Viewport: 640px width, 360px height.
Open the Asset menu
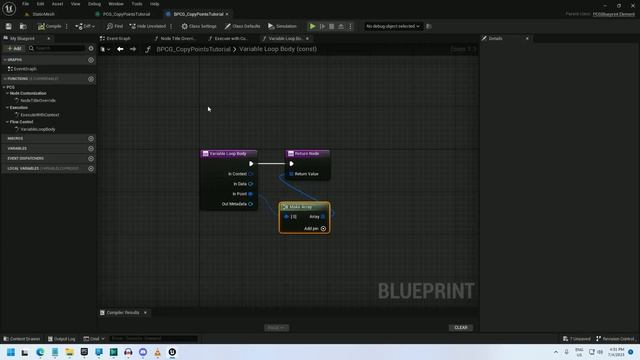[58, 4]
